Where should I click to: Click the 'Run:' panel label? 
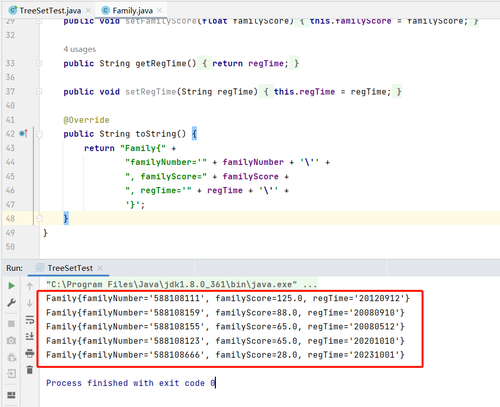[14, 268]
